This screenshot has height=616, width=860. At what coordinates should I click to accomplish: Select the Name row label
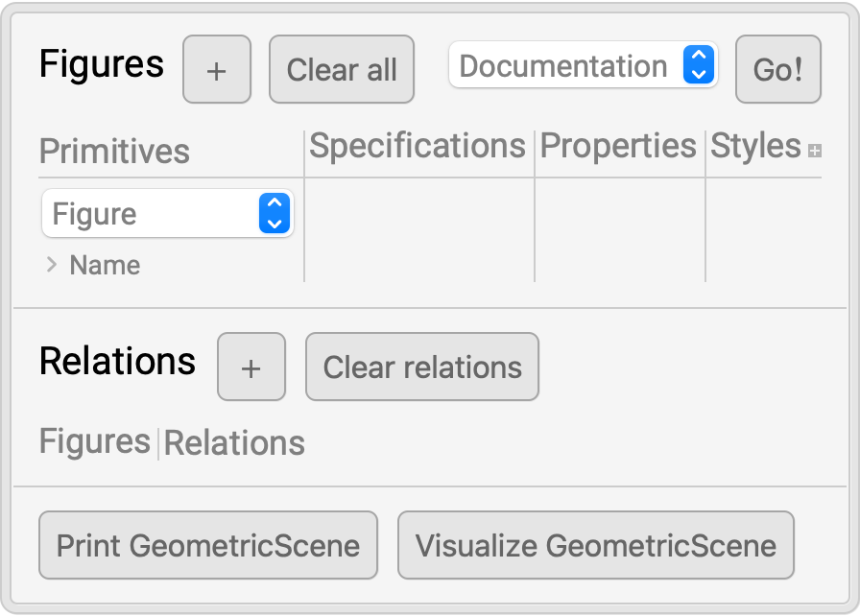pos(105,265)
